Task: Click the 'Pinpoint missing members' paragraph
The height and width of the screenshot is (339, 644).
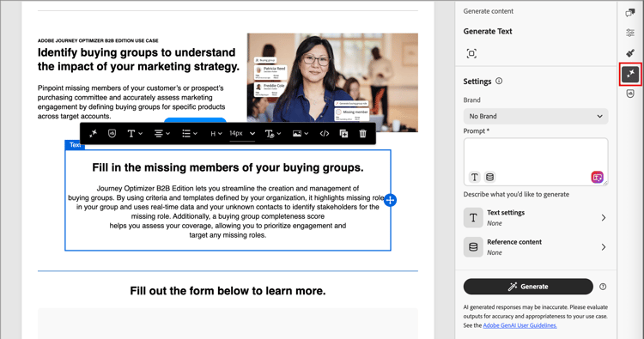Action: [x=131, y=102]
